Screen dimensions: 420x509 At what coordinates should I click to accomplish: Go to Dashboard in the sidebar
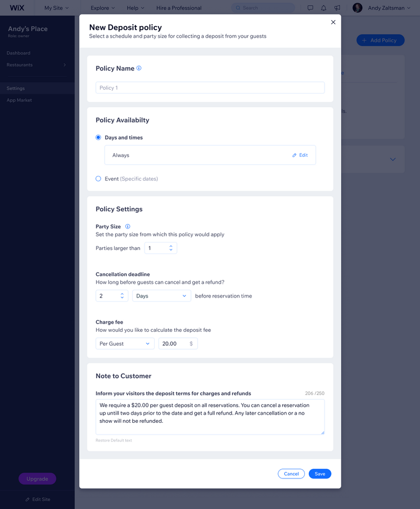(18, 53)
